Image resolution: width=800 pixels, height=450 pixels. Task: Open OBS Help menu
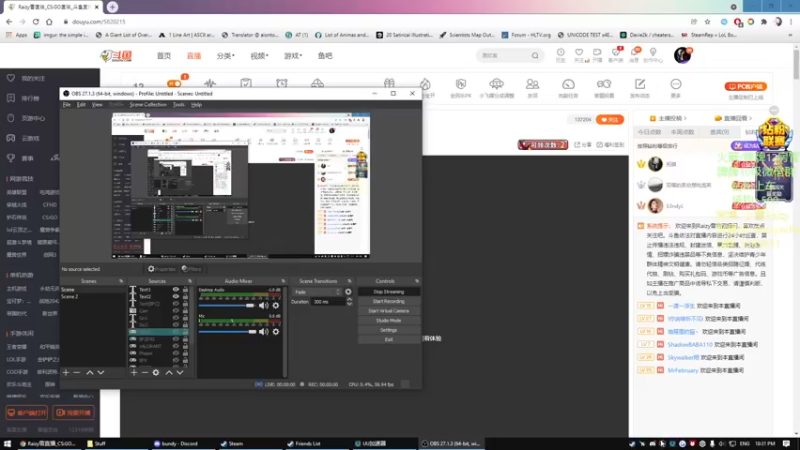coord(196,105)
